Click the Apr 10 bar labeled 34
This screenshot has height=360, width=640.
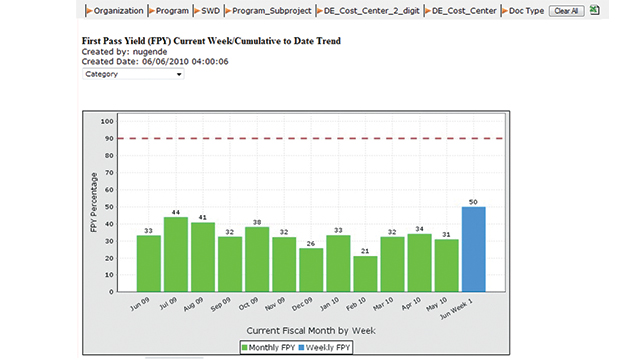[420, 263]
